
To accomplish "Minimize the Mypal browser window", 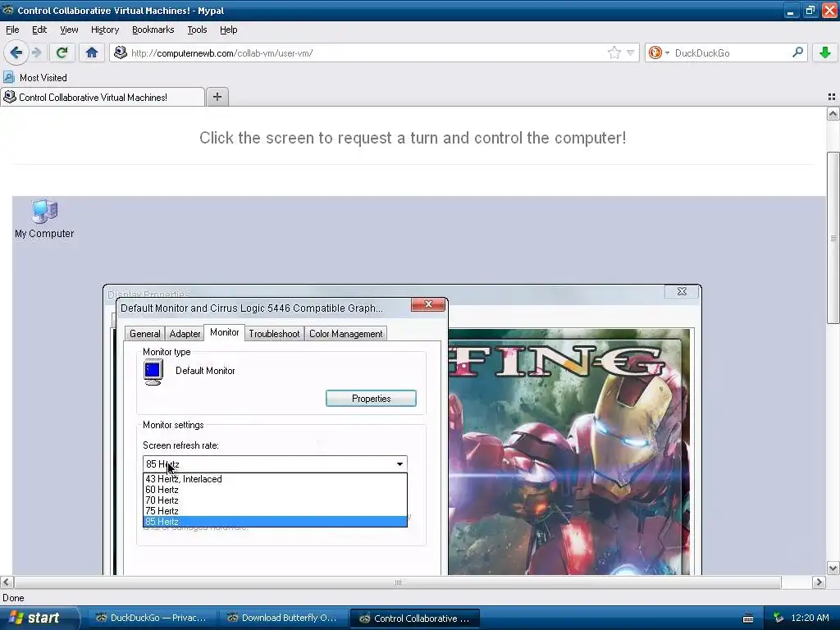I will click(790, 10).
